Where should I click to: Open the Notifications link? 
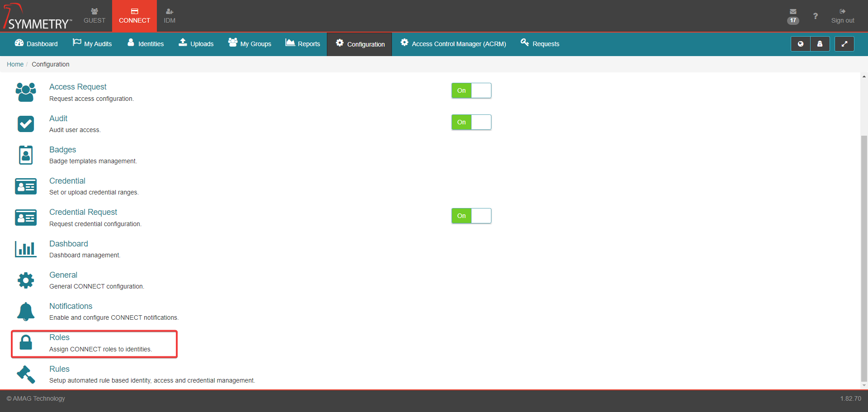(x=71, y=306)
